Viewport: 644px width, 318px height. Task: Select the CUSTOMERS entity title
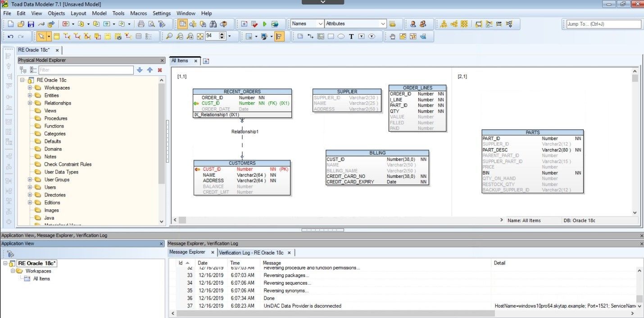pos(242,163)
